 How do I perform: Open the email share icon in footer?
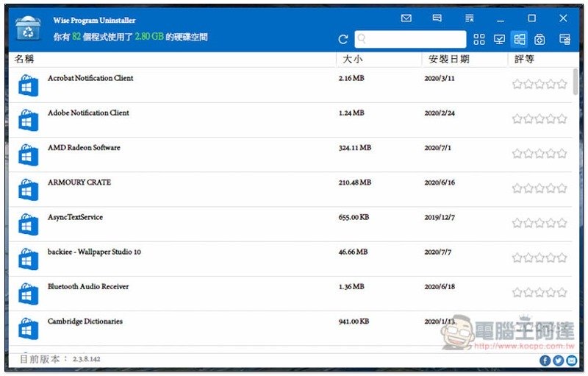(572, 361)
